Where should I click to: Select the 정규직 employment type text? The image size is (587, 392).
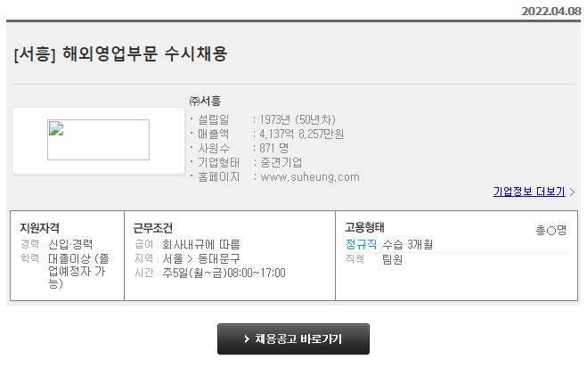(361, 244)
